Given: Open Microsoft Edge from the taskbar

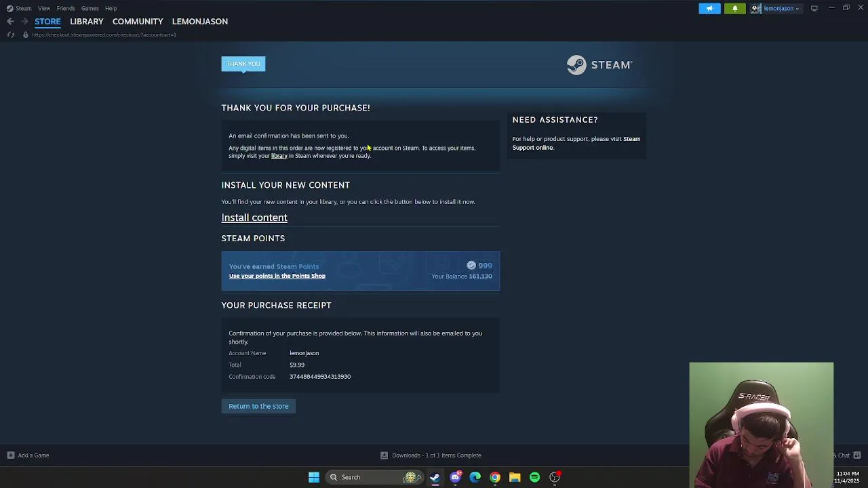Looking at the screenshot, I should (x=475, y=477).
